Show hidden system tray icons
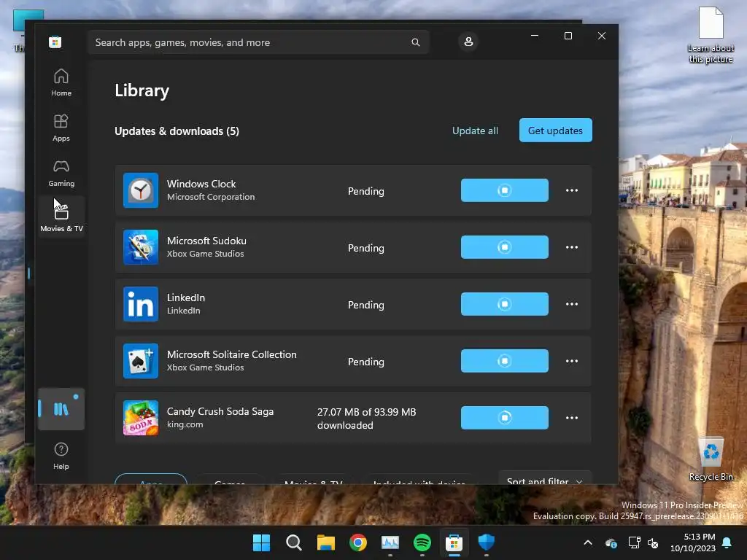This screenshot has height=560, width=747. coord(588,542)
